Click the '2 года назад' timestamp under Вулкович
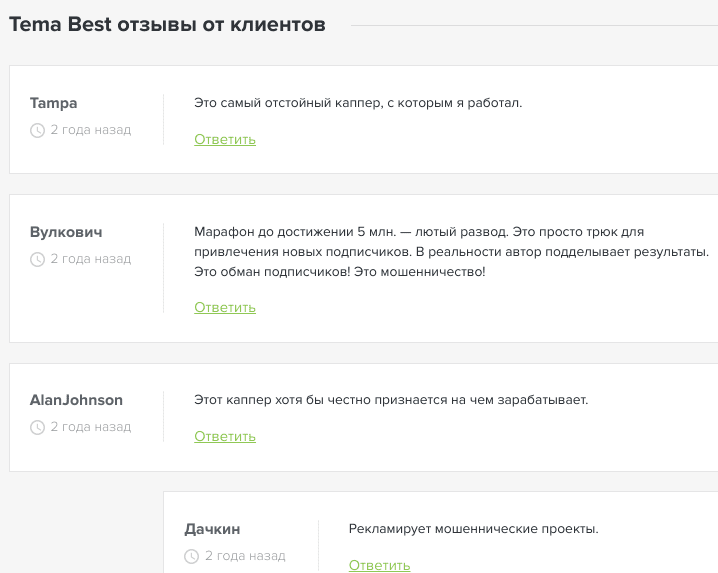718x573 pixels. click(x=91, y=259)
